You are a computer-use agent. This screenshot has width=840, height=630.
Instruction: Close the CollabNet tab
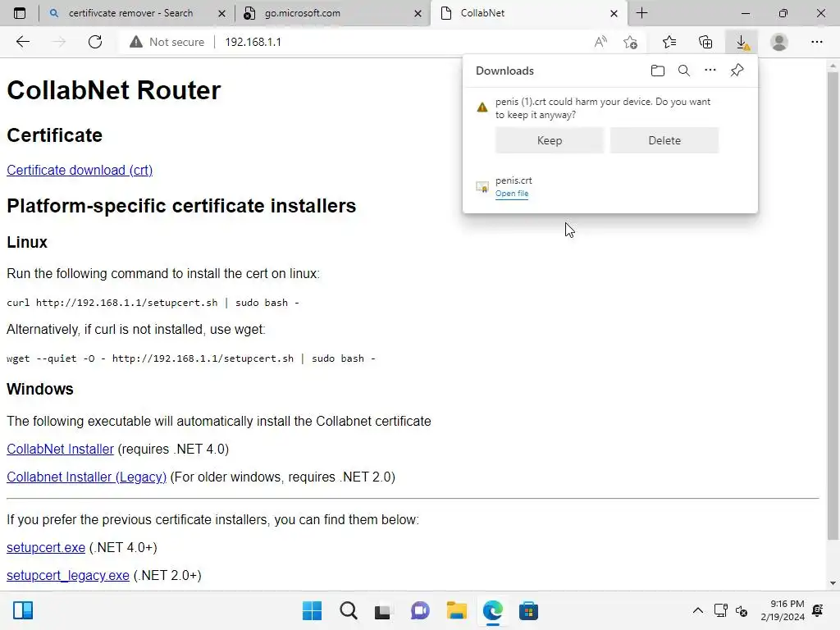click(614, 13)
